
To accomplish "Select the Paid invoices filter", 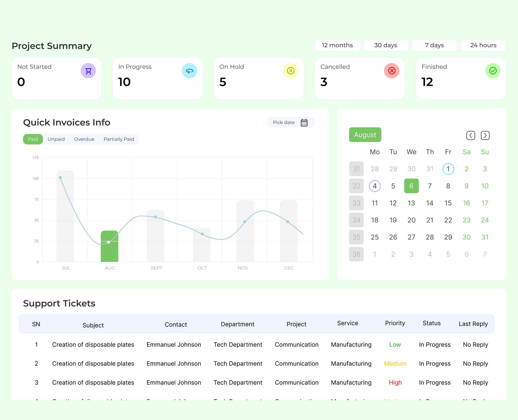I will 33,139.
